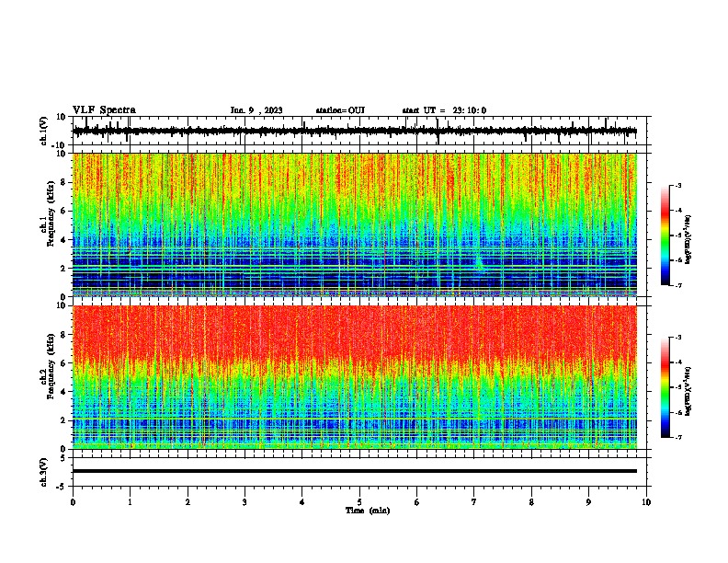Click the "-3" label on ch.2 color bar
The height and width of the screenshot is (563, 728).
tap(677, 338)
